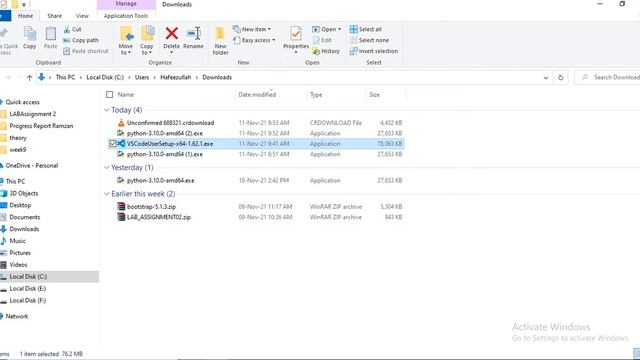Viewport: 640px width, 360px height.
Task: Click the bootstrap-5.1.3.zip WinRAR icon
Action: (121, 207)
